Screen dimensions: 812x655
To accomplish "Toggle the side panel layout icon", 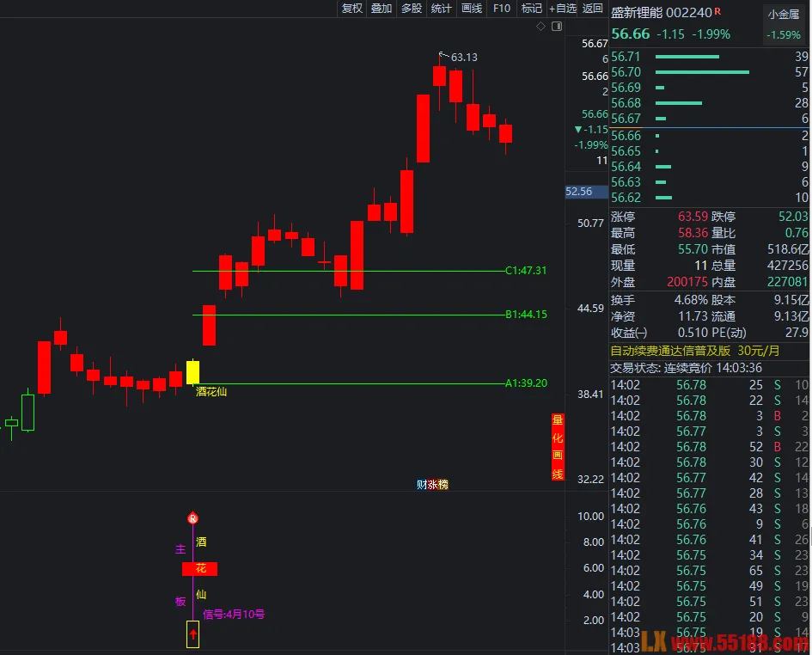I will [x=557, y=26].
